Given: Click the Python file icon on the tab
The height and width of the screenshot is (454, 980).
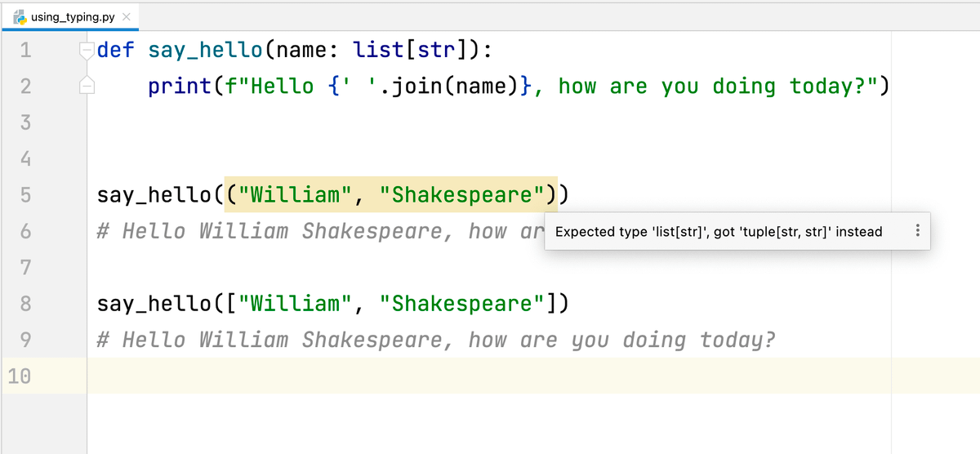Looking at the screenshot, I should click(x=19, y=17).
